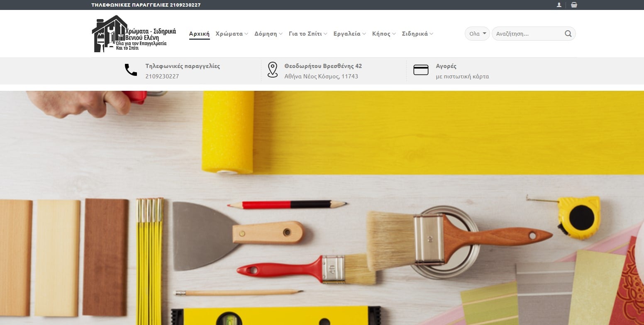The height and width of the screenshot is (325, 644).
Task: Click the Θεοδωρήτου Βρεσθένης 42 address
Action: coord(323,66)
